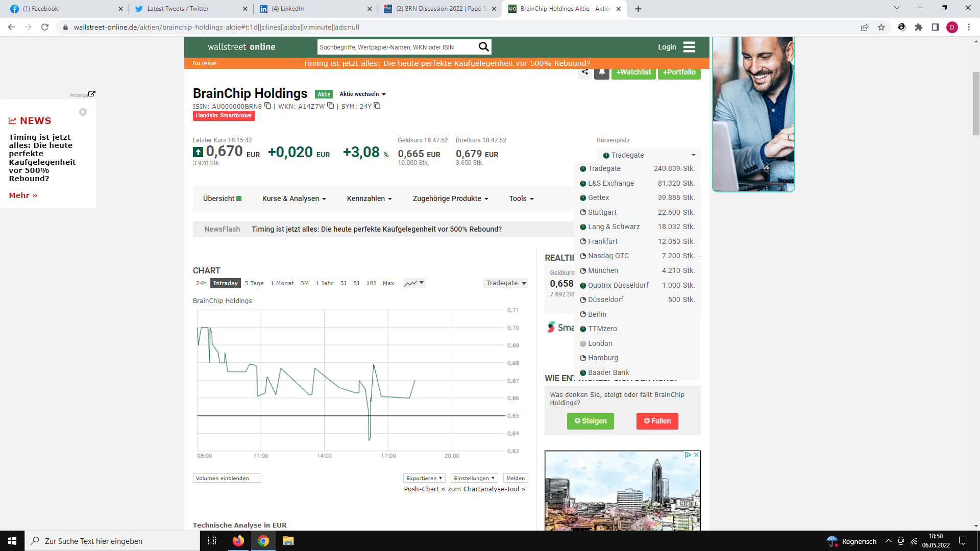This screenshot has height=551, width=980.
Task: Open File Explorer from taskbar
Action: click(288, 541)
